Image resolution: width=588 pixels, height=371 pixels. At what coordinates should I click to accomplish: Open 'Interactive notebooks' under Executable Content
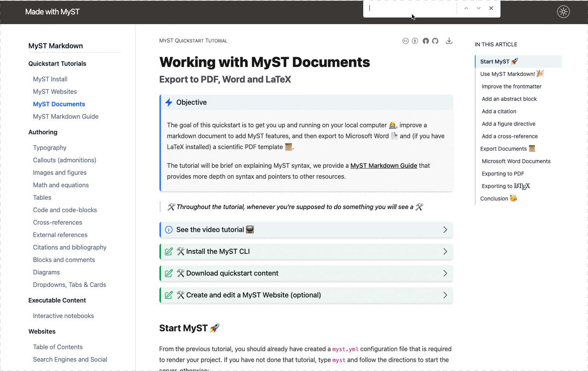coord(63,316)
